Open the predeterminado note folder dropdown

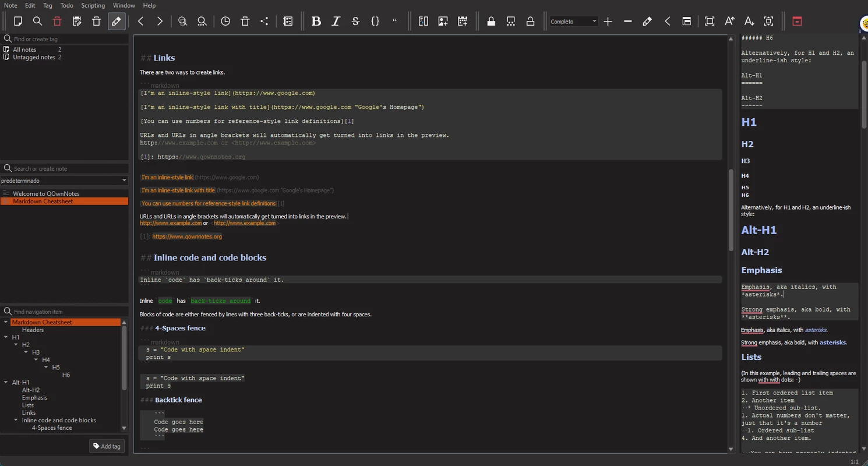pos(64,181)
